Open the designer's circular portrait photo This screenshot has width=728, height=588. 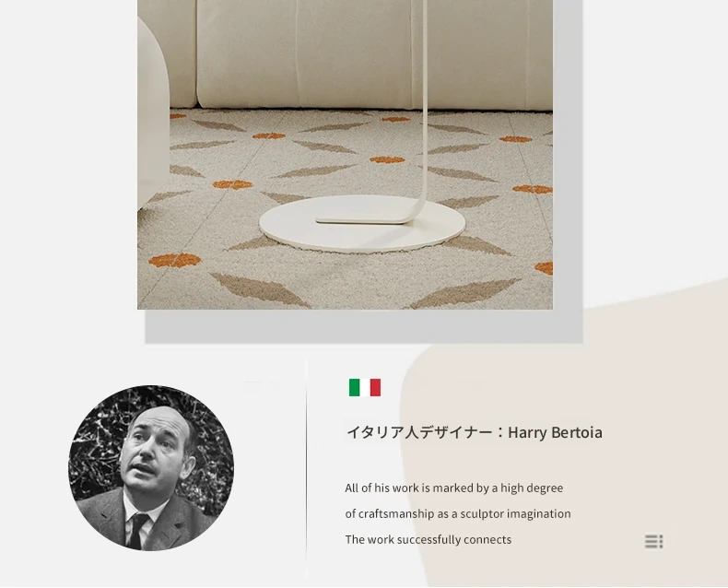pos(151,467)
